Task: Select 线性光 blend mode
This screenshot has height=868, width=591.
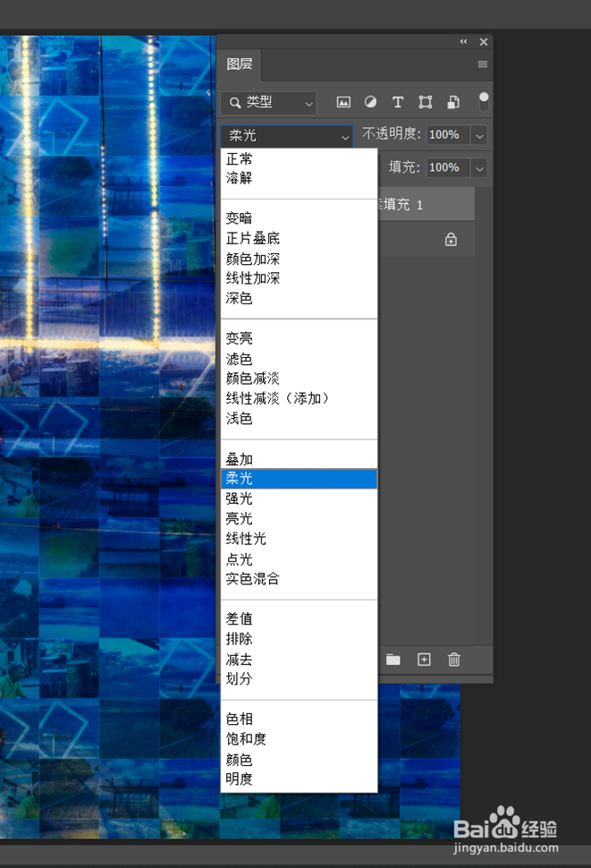Action: [300, 539]
